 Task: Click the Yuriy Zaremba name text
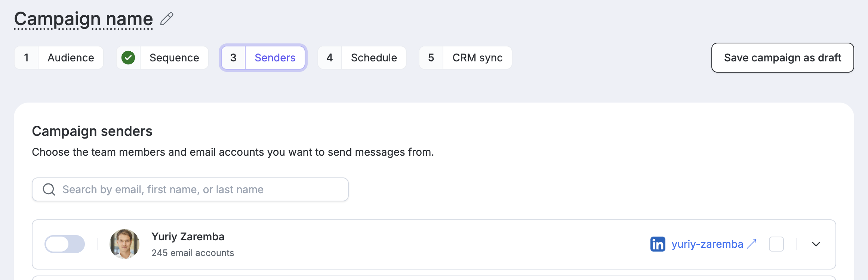[x=188, y=237]
